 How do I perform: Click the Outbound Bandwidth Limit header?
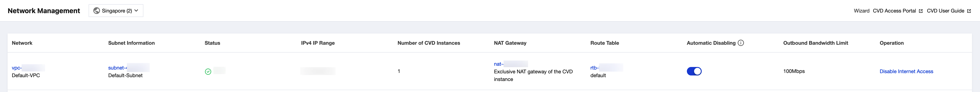pos(815,43)
